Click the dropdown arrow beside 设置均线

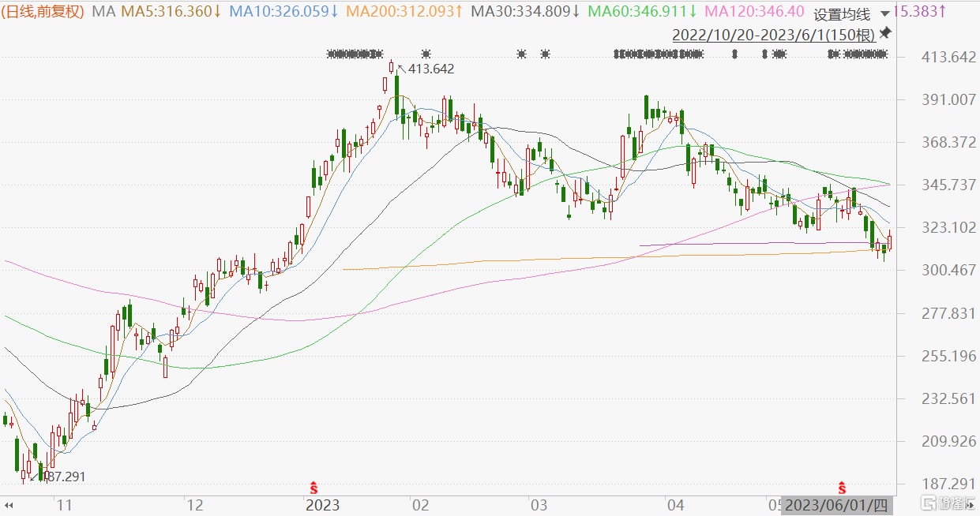(884, 14)
